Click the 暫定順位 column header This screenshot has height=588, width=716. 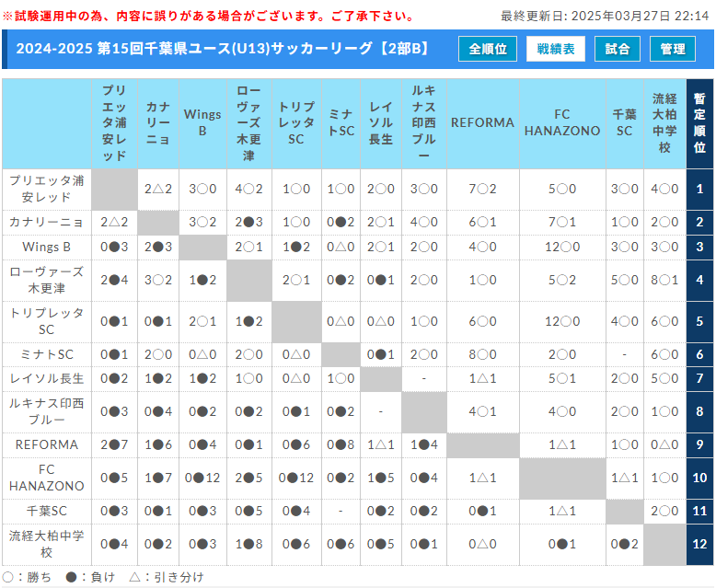tap(700, 123)
